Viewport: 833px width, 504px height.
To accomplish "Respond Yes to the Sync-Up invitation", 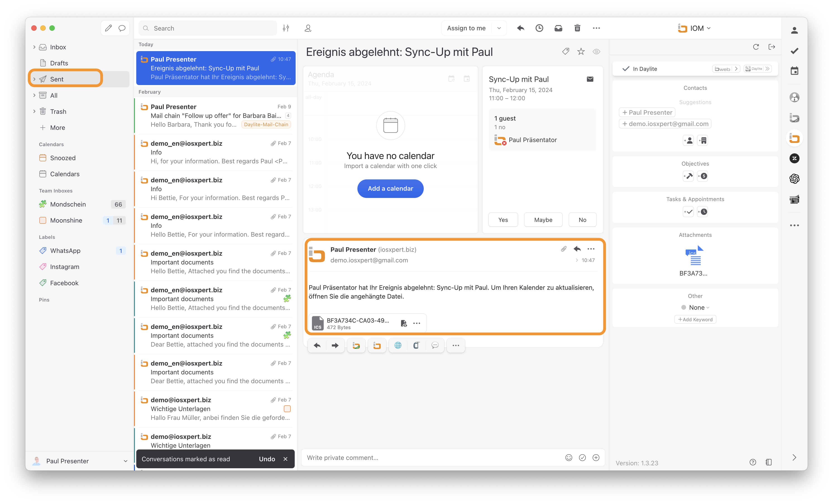I will [503, 220].
